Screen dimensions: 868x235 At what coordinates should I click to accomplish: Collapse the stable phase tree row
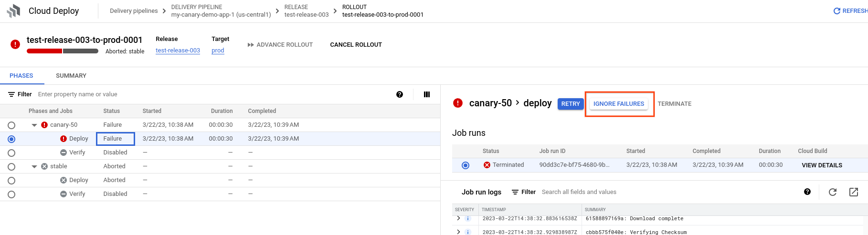[34, 166]
